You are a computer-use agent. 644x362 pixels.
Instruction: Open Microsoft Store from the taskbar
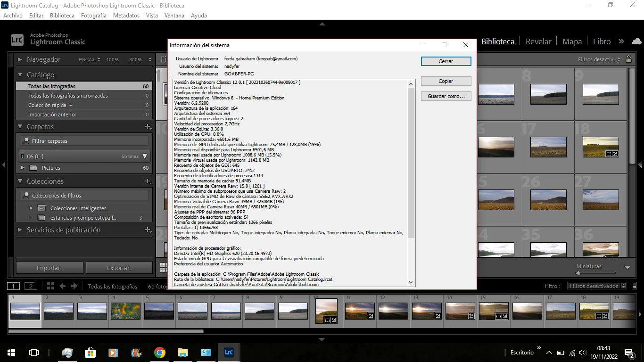click(x=90, y=352)
